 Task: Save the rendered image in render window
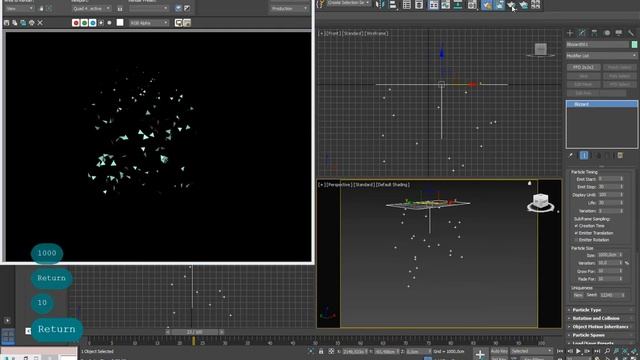[x=6, y=23]
